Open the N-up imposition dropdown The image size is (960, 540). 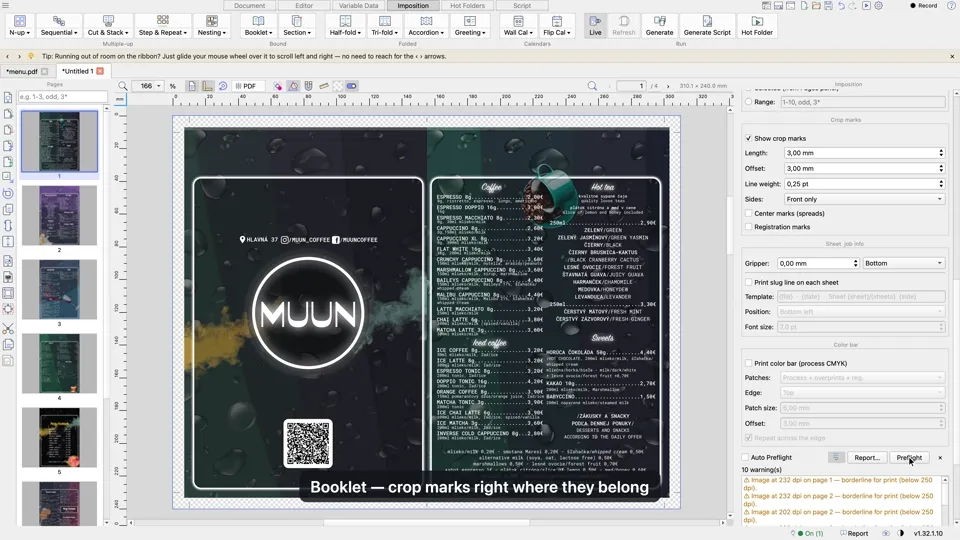tap(20, 26)
